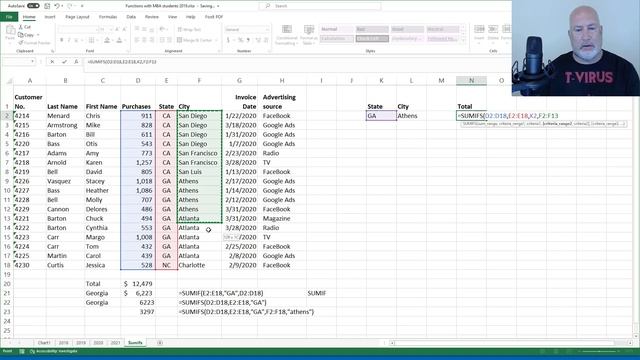Expand the cell styles gallery arrow

[463, 40]
